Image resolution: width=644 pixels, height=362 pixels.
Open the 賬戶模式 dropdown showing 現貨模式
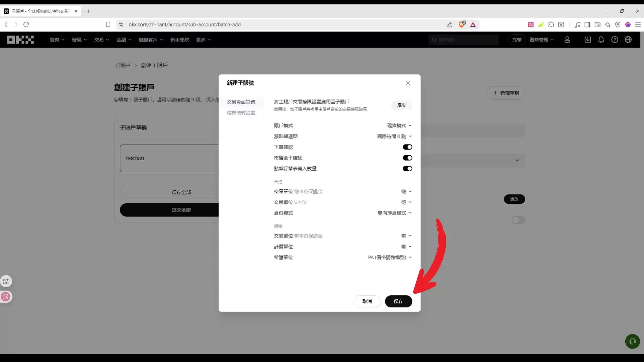coord(399,125)
